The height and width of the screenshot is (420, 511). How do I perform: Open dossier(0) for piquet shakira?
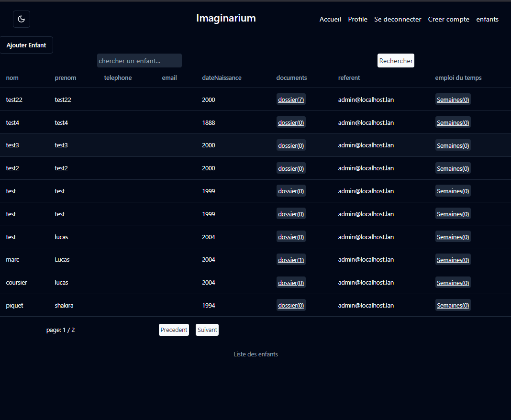coord(291,305)
